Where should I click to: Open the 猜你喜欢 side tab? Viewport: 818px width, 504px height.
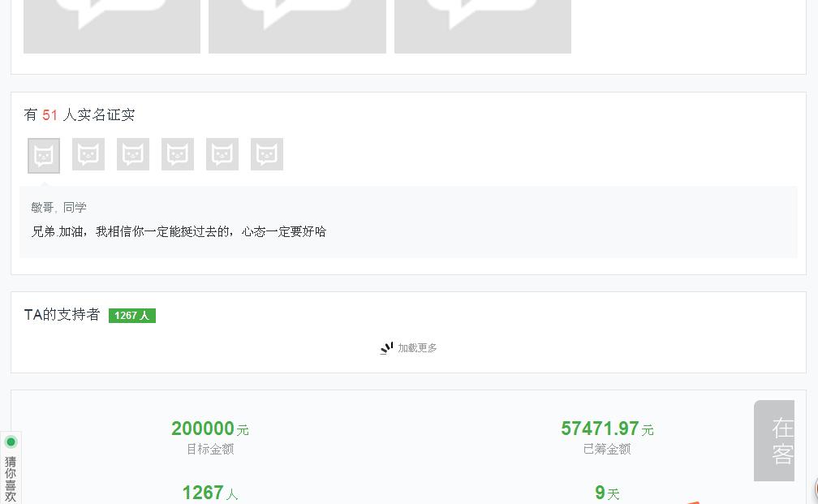click(x=11, y=479)
